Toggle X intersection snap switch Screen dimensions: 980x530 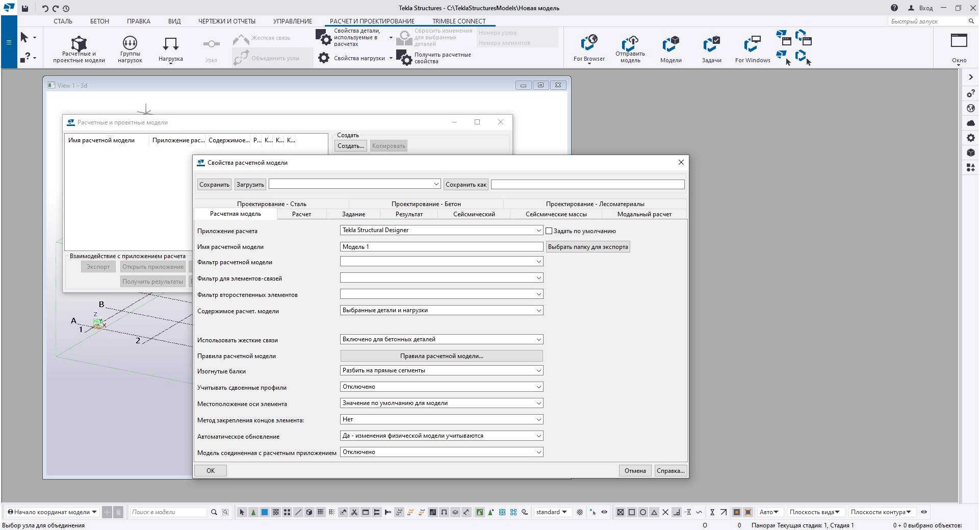point(665,512)
